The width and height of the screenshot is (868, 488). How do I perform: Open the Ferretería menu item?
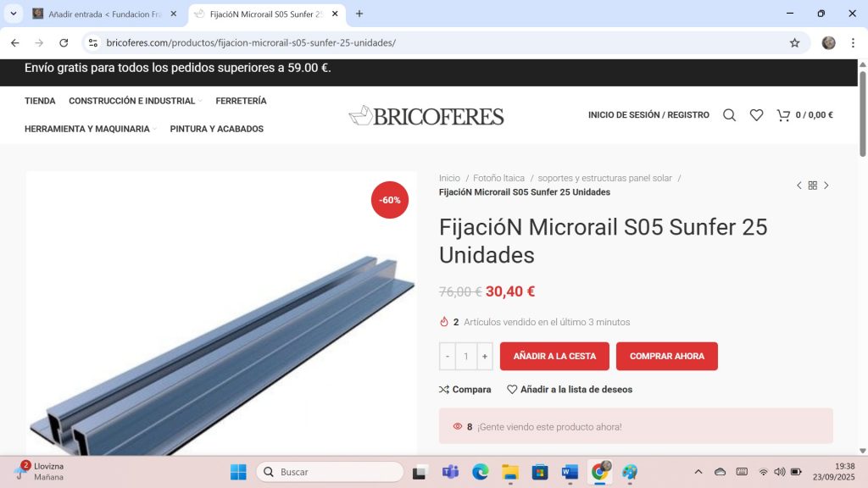click(x=242, y=101)
